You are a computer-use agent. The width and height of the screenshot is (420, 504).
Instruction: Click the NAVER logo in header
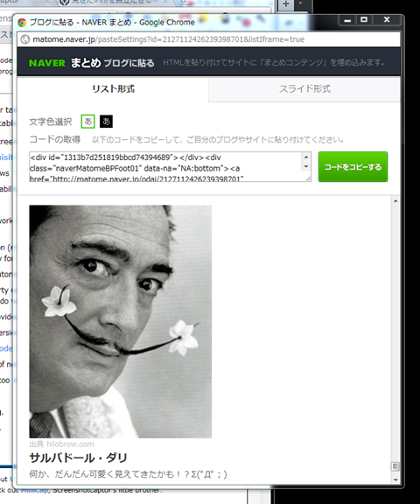47,63
